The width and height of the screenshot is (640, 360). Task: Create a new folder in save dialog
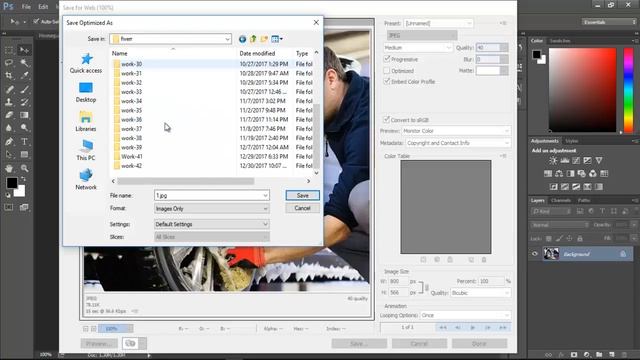[x=264, y=39]
